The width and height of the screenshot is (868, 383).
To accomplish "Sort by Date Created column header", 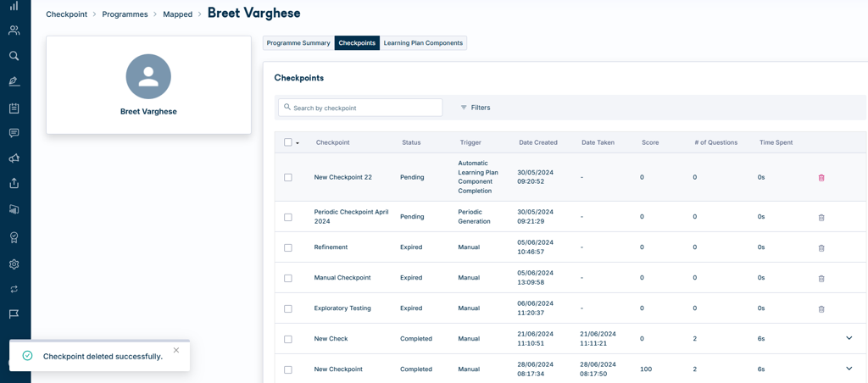I will point(538,142).
